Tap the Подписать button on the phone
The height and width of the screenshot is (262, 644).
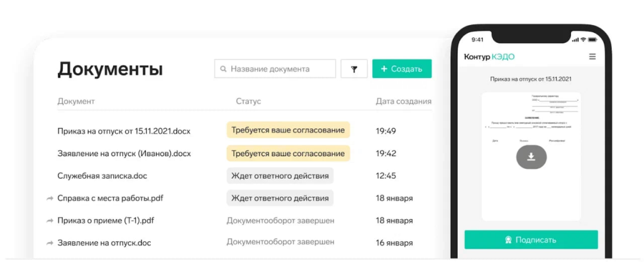[x=531, y=240]
